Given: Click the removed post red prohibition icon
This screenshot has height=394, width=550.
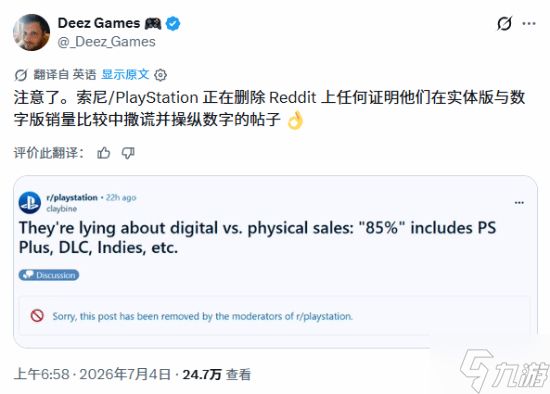Looking at the screenshot, I should coord(37,316).
